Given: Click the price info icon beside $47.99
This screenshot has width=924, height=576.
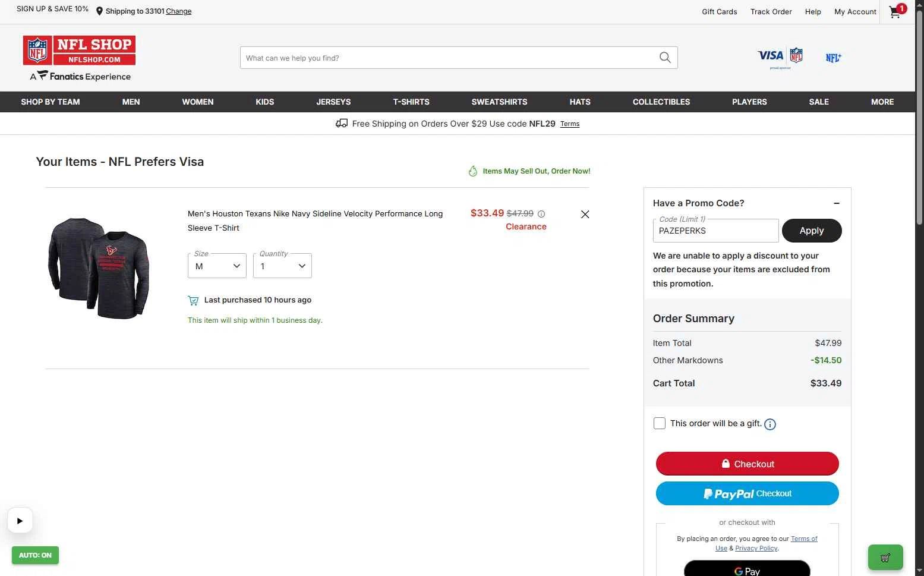Looking at the screenshot, I should point(541,214).
